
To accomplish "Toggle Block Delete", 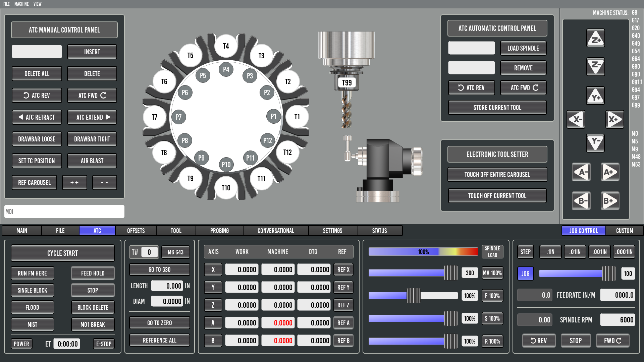I will [x=93, y=307].
